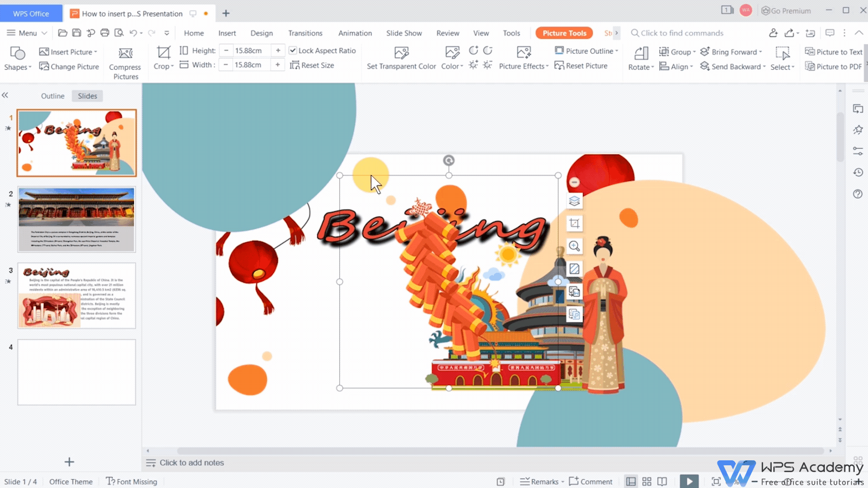Decrease Height with minus stepper

pos(226,50)
